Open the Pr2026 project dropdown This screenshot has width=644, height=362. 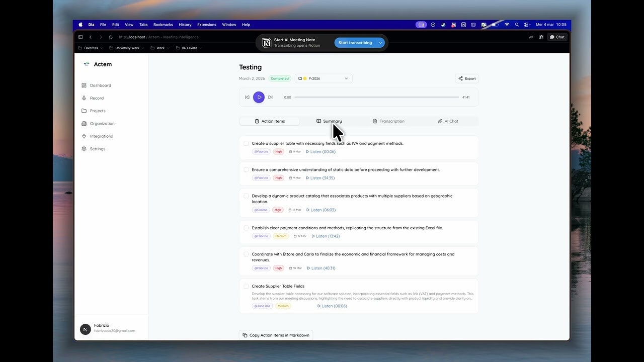(324, 78)
